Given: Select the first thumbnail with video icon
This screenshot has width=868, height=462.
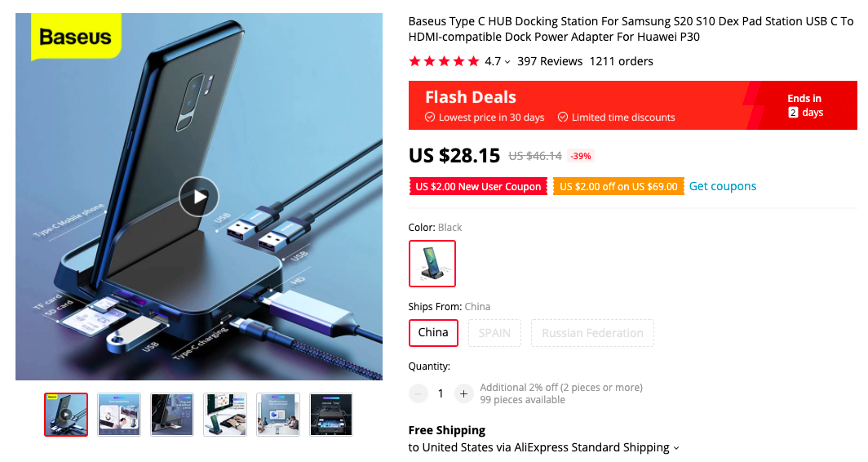Looking at the screenshot, I should coord(66,415).
